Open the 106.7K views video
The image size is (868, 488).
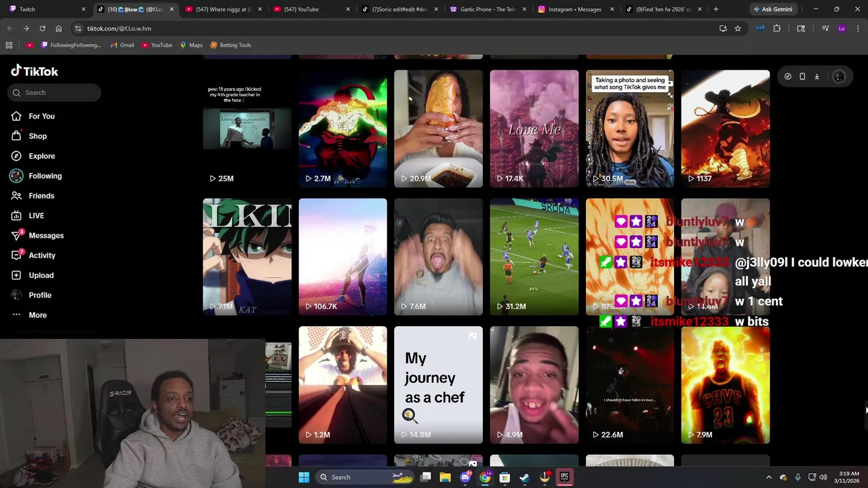(x=342, y=257)
